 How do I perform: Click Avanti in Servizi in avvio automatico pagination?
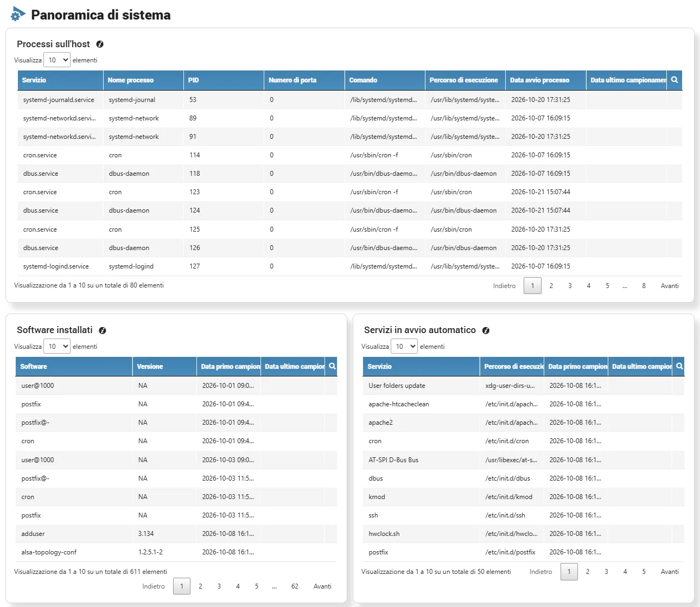pos(670,572)
